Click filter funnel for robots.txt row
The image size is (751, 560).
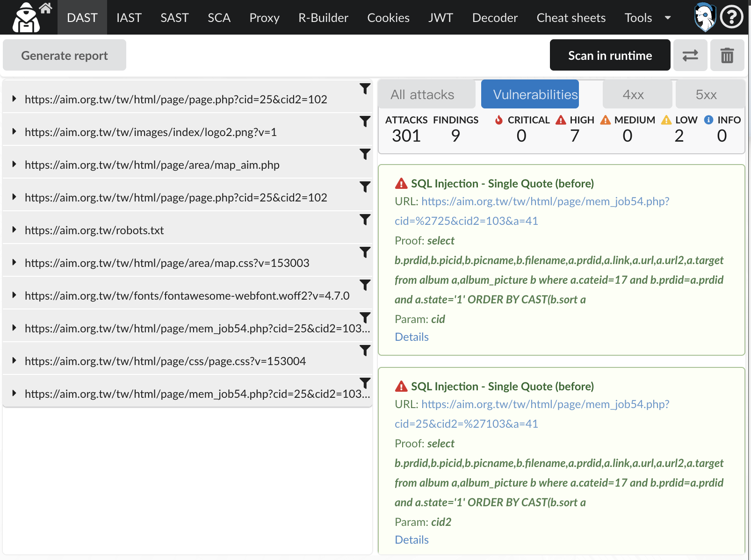click(365, 219)
